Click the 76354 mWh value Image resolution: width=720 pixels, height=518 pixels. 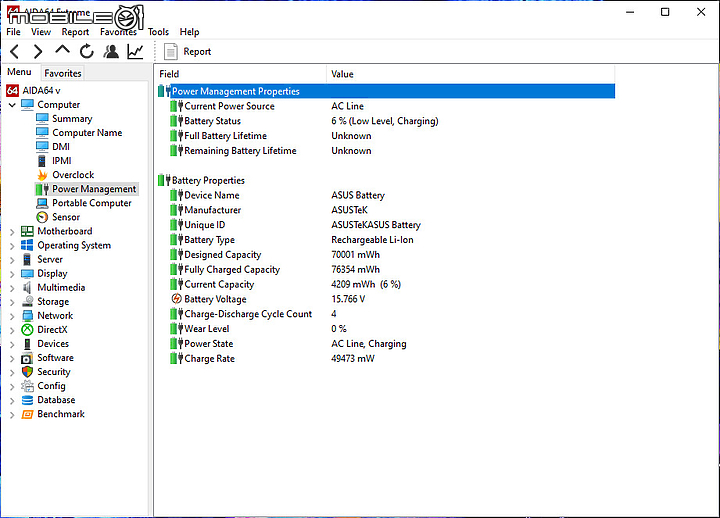(x=355, y=270)
